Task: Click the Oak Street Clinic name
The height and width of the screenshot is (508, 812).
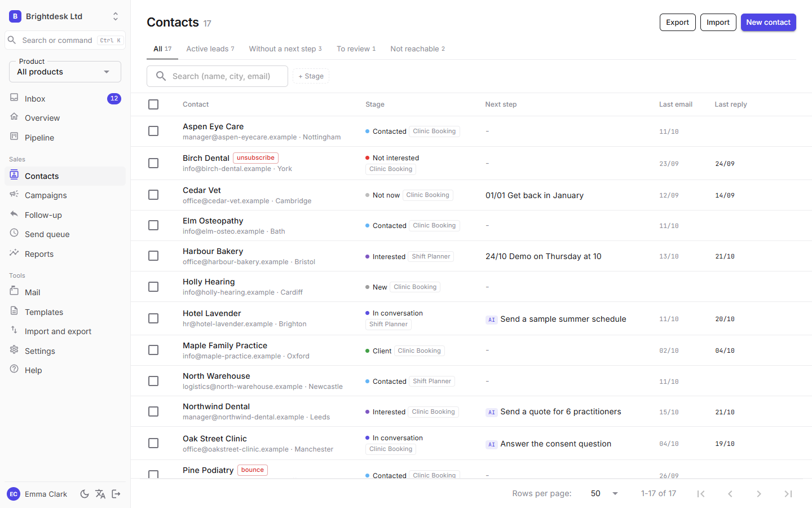Action: tap(215, 439)
